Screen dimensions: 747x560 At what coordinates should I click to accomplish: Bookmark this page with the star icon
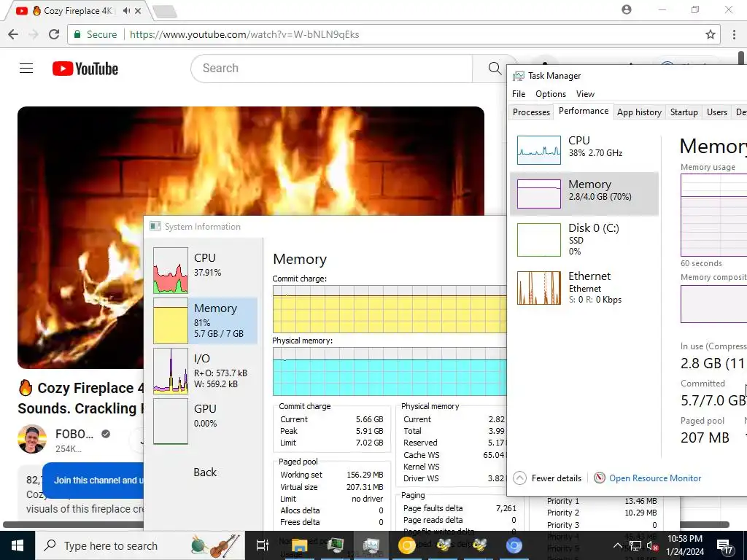click(711, 34)
